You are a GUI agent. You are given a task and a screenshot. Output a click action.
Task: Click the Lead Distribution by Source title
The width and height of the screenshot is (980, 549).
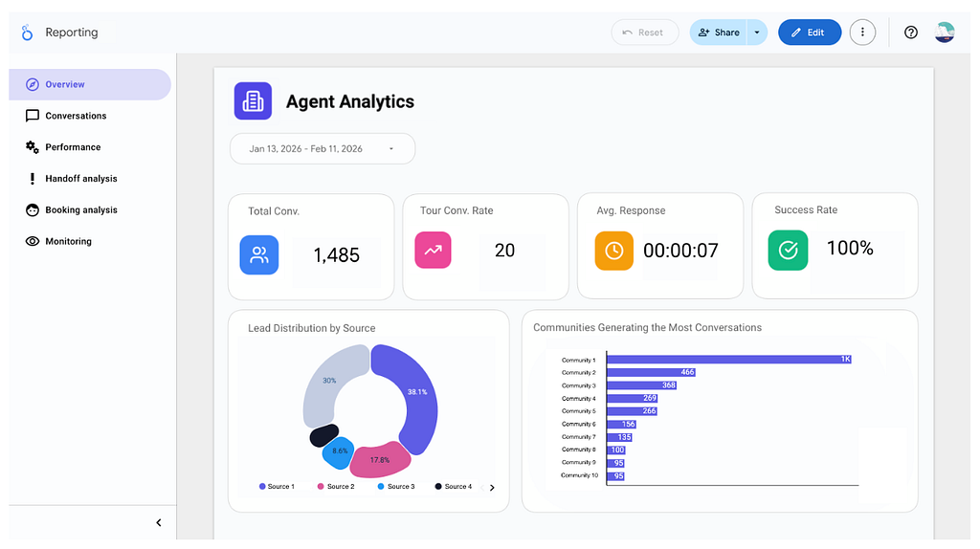coord(311,328)
